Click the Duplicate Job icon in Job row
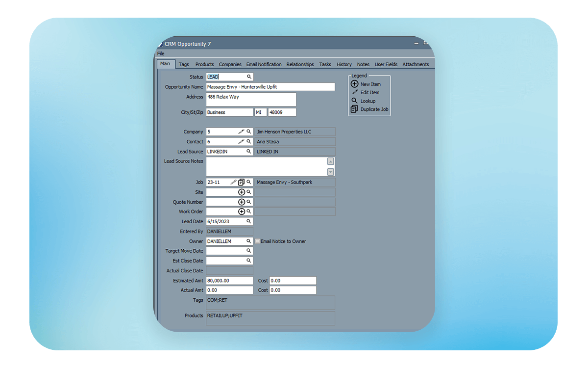The height and width of the screenshot is (368, 588). (242, 182)
